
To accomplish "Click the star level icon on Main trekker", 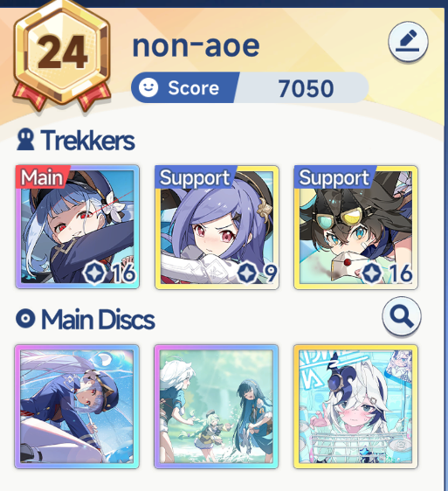I will [x=94, y=273].
